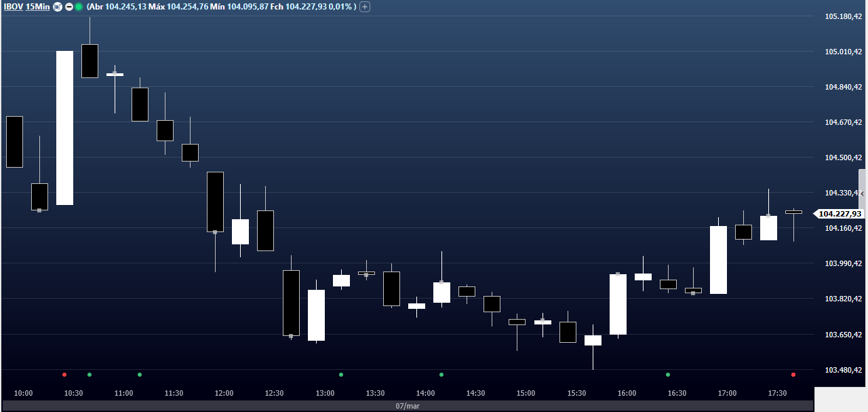
Task: Click the green event dot after 13:00
Action: (341, 375)
